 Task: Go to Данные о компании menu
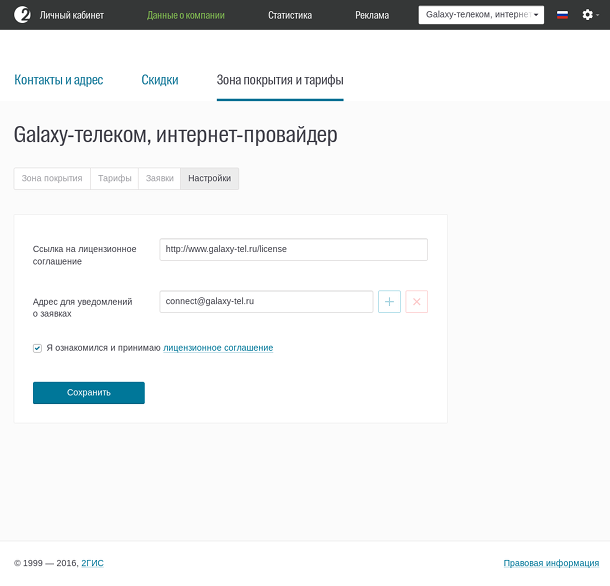[x=186, y=15]
